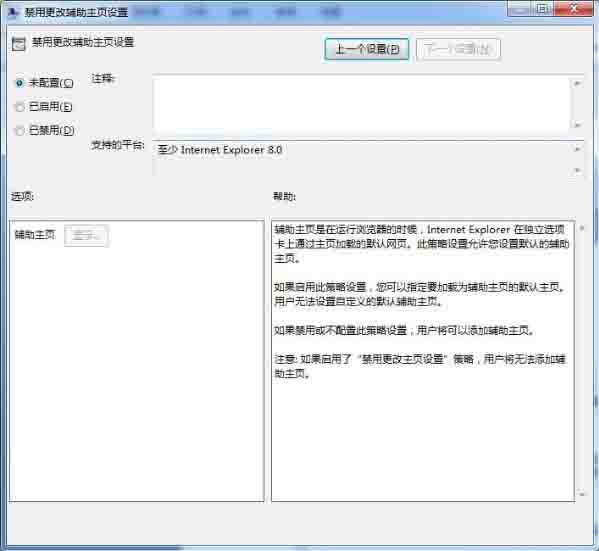Click the 至少 Internet Explorer 8.0 text
599x551 pixels.
[x=220, y=150]
